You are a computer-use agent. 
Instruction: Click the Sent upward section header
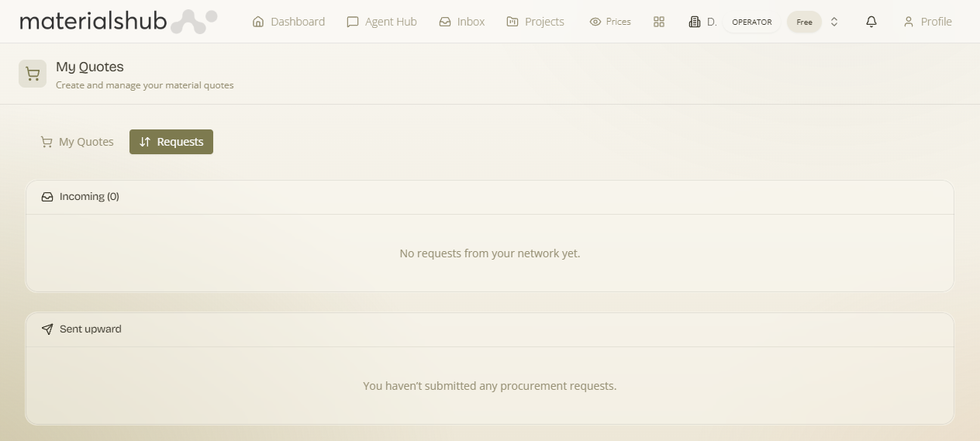[489, 329]
